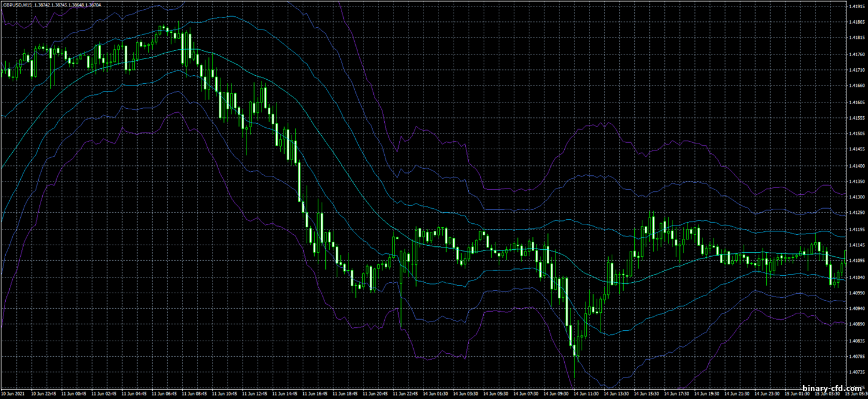Select the 1.41605 price axis label

(857, 102)
